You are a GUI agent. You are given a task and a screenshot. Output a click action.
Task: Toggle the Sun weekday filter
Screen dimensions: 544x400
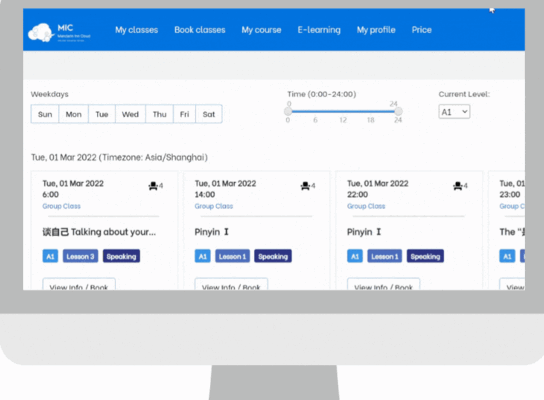point(45,114)
